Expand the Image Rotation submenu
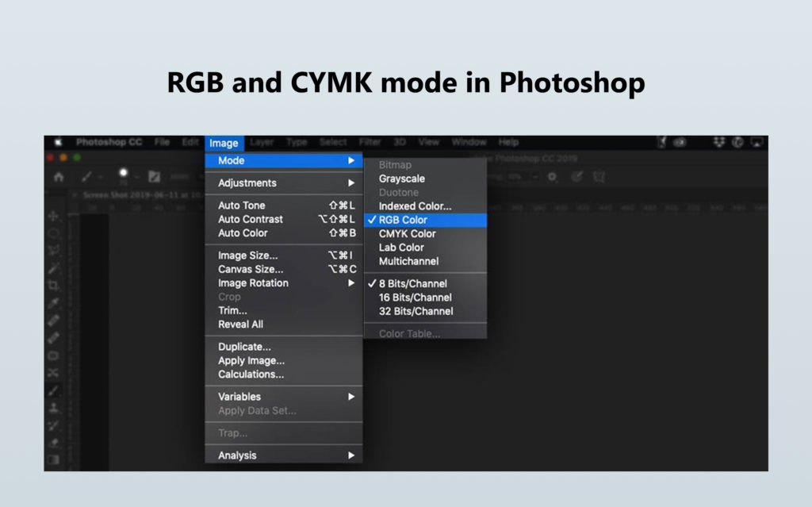 pos(284,283)
